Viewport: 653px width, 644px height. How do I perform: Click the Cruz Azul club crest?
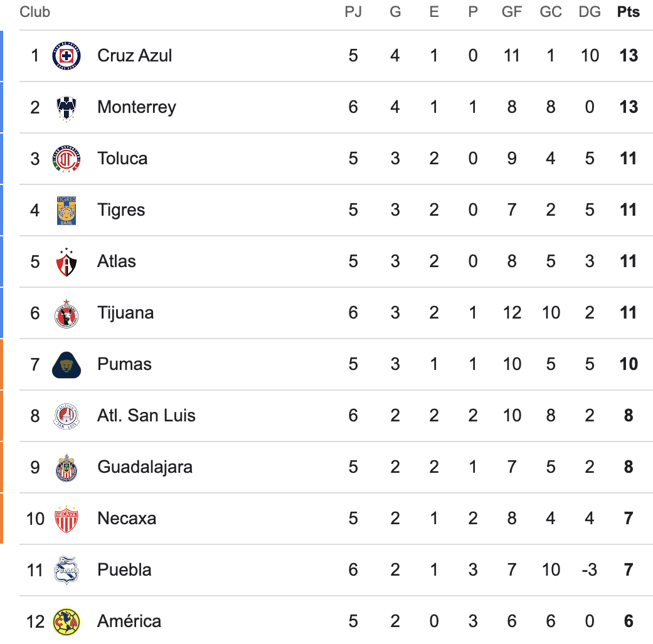click(66, 56)
